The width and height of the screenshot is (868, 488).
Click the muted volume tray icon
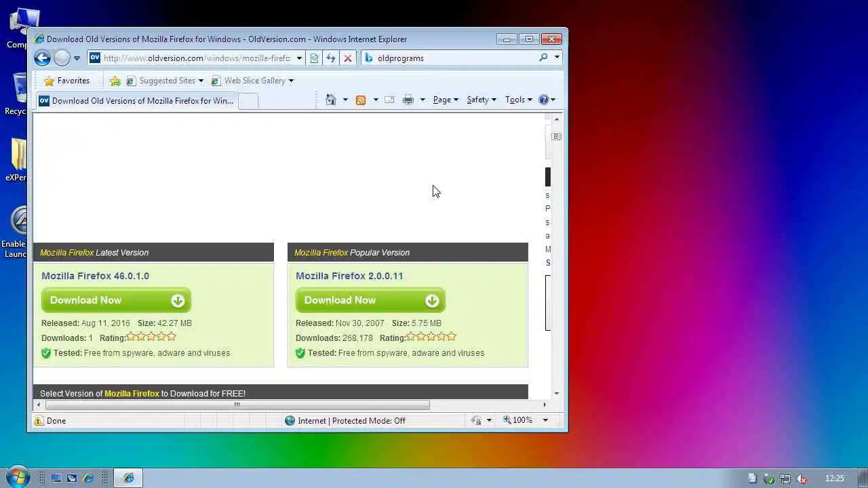point(802,479)
